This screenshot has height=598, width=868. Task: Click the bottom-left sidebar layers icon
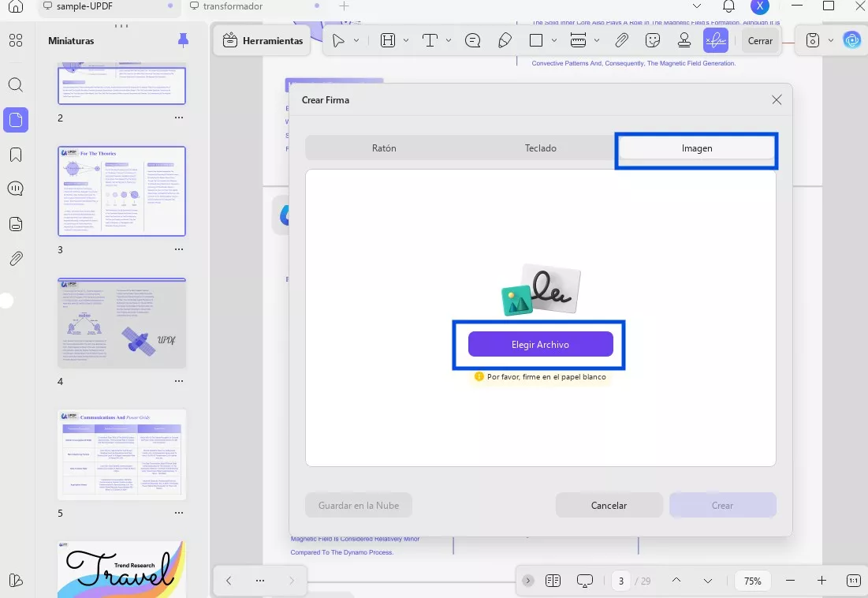tap(16, 581)
